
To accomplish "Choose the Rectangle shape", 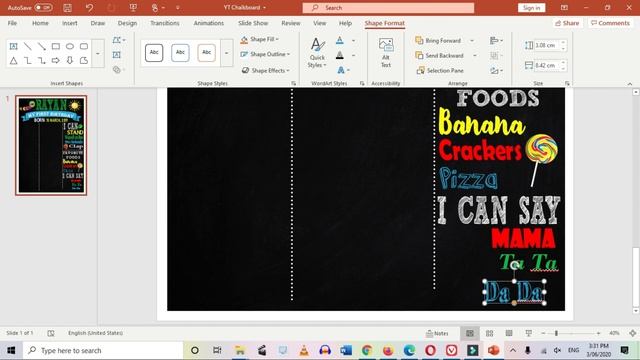I will coord(56,46).
